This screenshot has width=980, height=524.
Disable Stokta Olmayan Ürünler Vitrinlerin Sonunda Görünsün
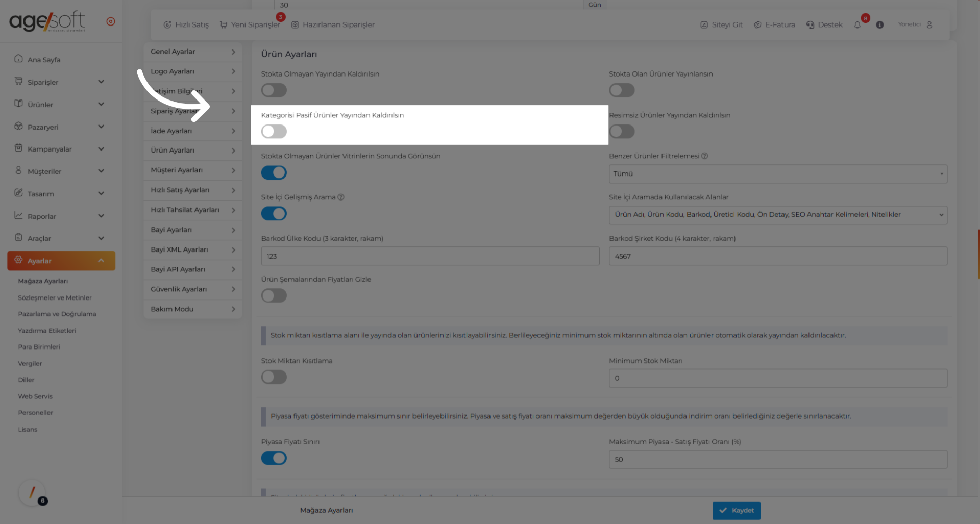[x=274, y=172]
